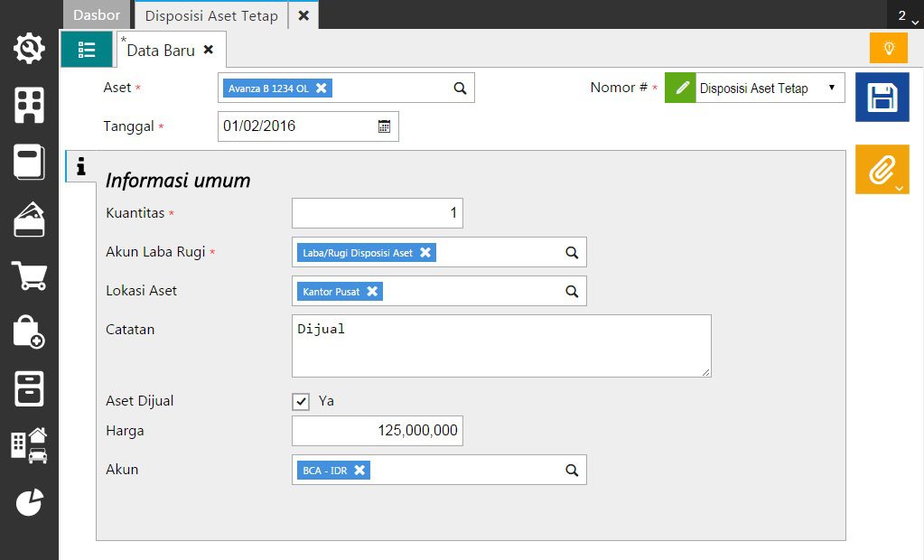Uncheck the Aset Dijual Ya checkbox

[x=302, y=401]
